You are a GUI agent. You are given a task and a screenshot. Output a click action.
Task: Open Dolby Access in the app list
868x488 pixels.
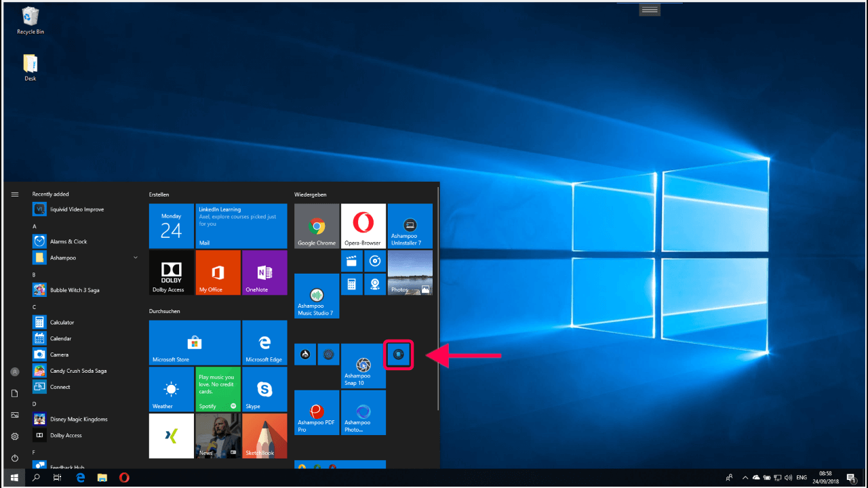pos(85,435)
